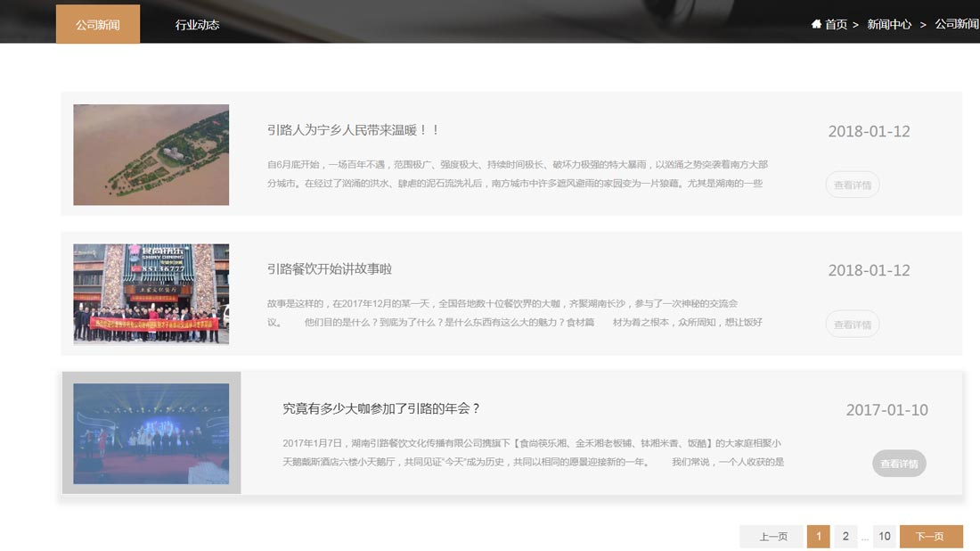The height and width of the screenshot is (551, 980).
Task: Open the restaurant group photo thumbnail
Action: point(151,294)
